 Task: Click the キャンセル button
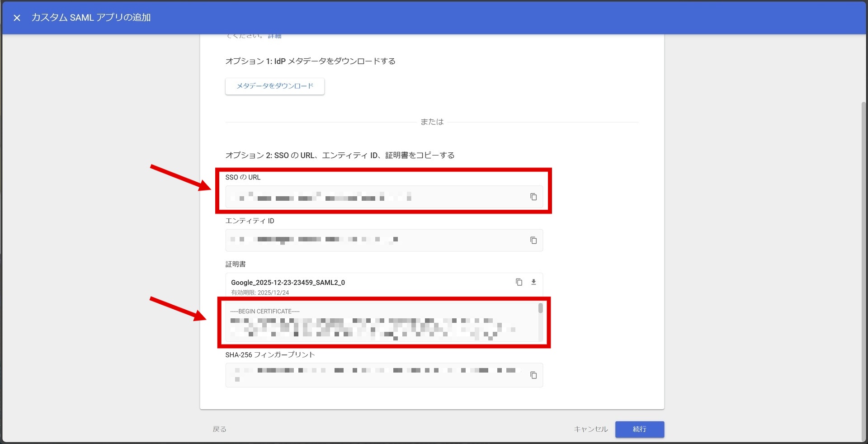(591, 429)
